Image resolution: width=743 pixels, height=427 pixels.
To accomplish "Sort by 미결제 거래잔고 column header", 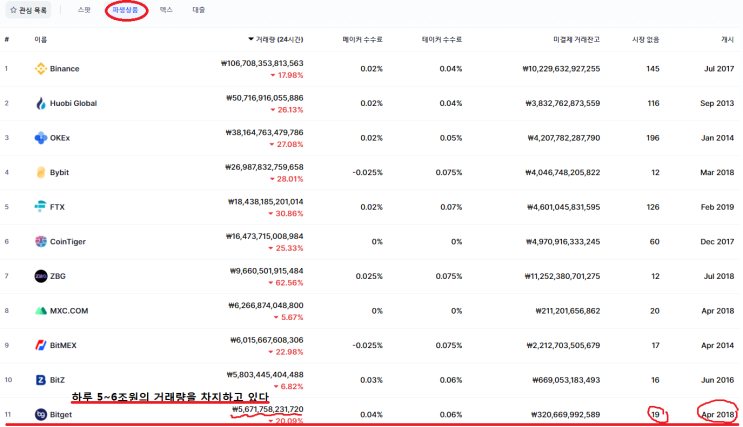I will tap(576, 39).
